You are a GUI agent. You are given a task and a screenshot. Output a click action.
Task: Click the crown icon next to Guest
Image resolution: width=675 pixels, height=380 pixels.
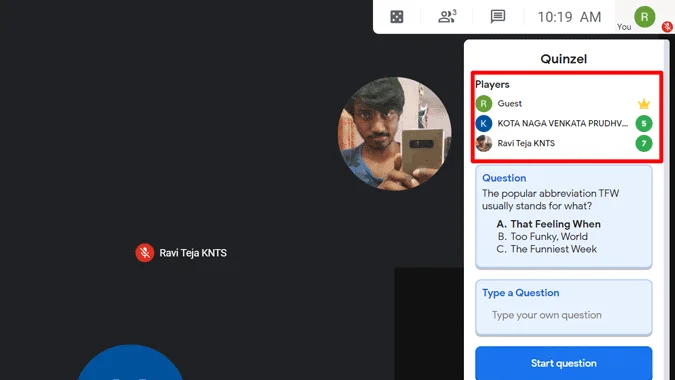[644, 104]
